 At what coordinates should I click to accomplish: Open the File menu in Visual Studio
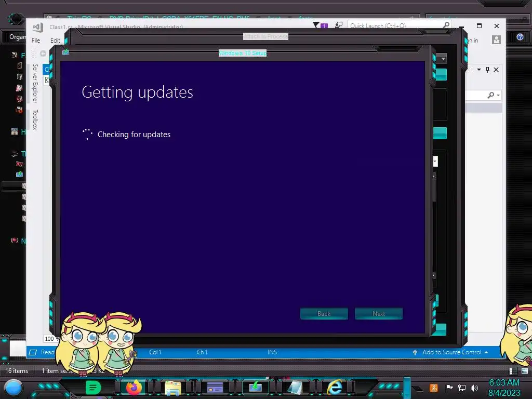click(x=36, y=41)
